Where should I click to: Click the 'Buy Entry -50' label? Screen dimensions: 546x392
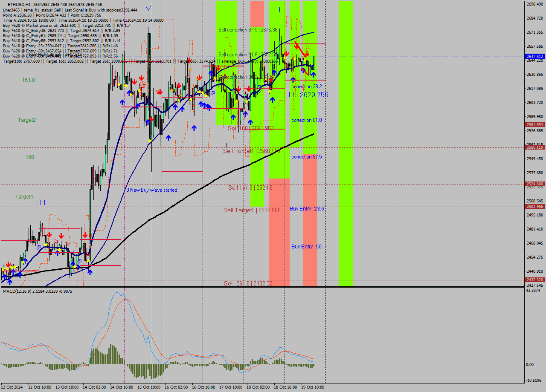pyautogui.click(x=306, y=246)
